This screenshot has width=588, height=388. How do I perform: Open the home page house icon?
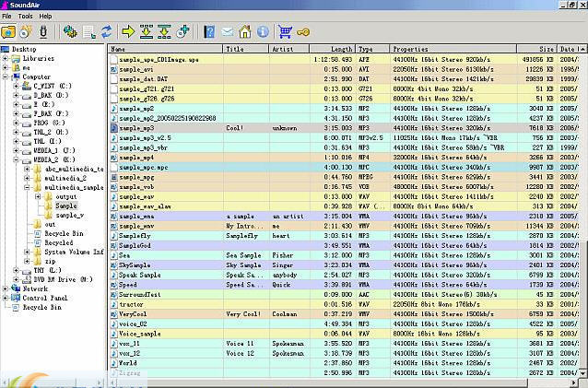click(245, 32)
